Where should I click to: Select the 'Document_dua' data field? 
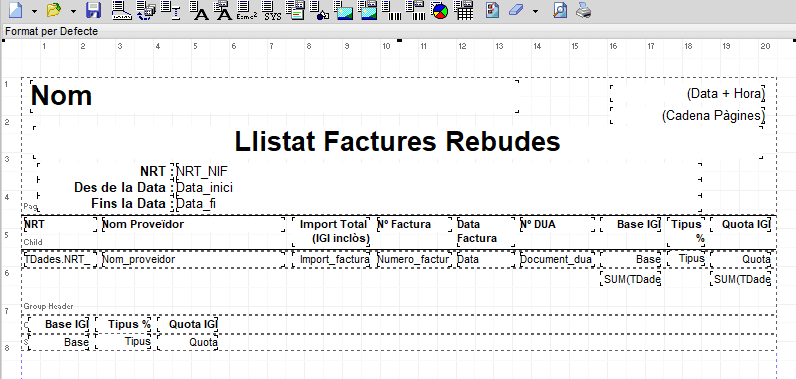(x=557, y=259)
